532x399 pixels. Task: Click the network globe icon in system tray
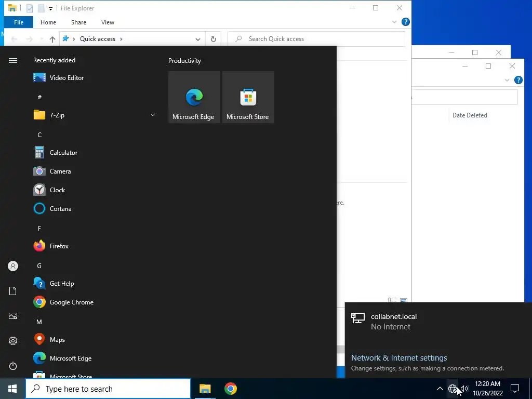453,389
